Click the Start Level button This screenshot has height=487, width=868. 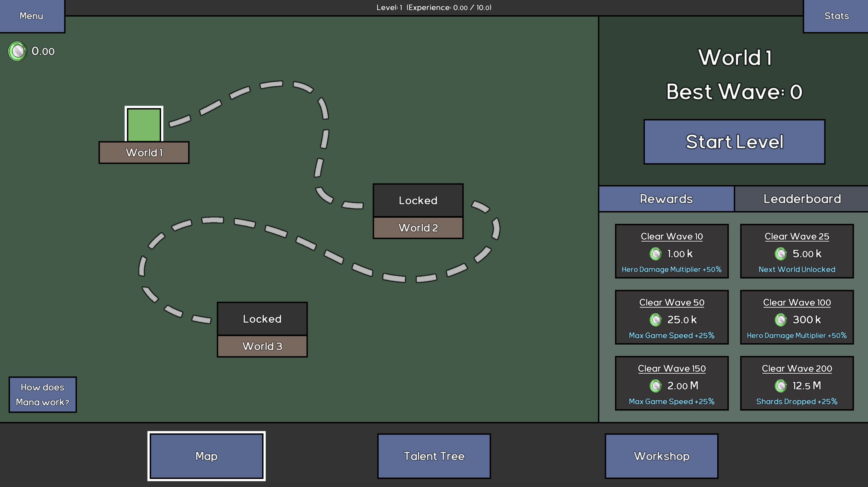tap(734, 142)
